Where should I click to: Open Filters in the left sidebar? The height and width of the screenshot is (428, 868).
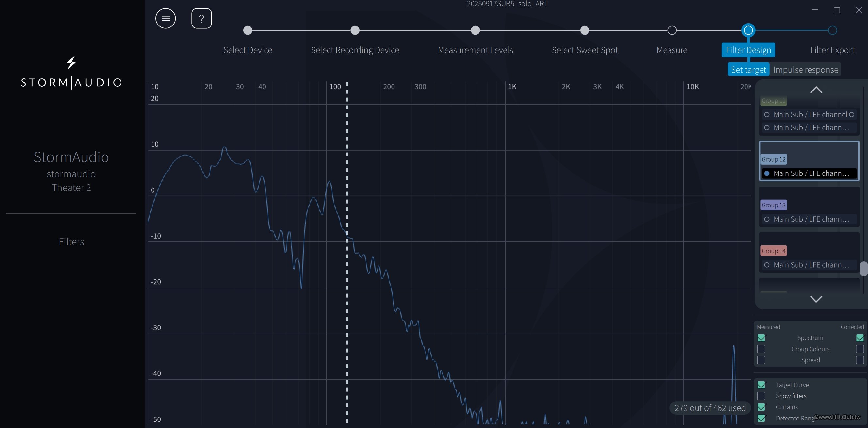click(71, 242)
